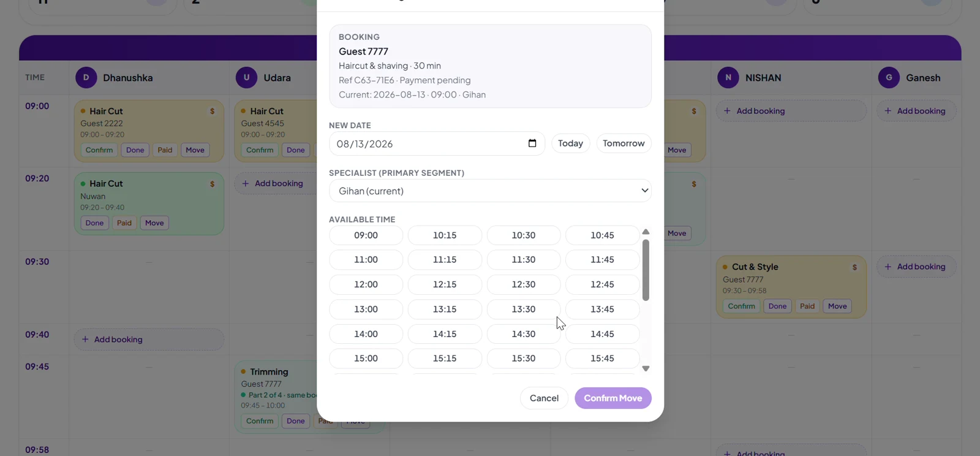Image resolution: width=980 pixels, height=456 pixels.
Task: Click NISHAN's avatar badge
Action: point(728,78)
